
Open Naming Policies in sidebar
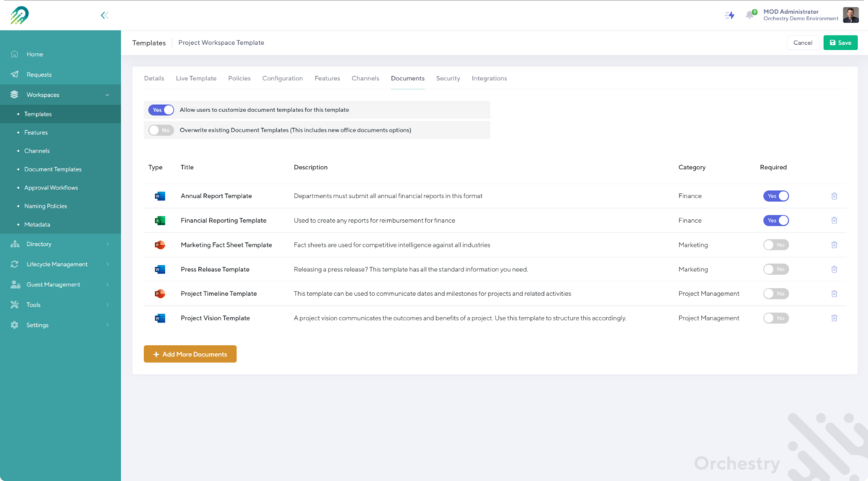[46, 206]
